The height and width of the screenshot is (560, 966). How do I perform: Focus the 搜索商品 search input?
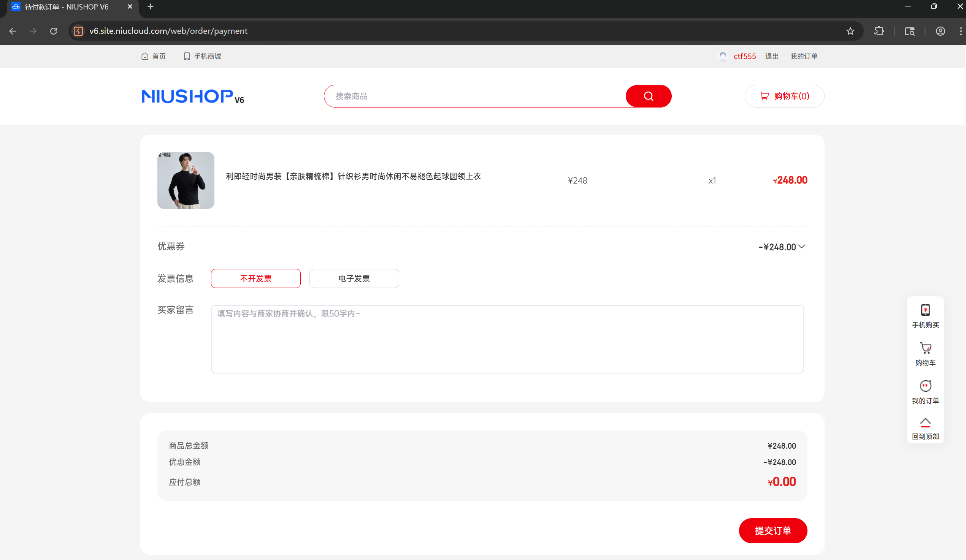coord(475,96)
